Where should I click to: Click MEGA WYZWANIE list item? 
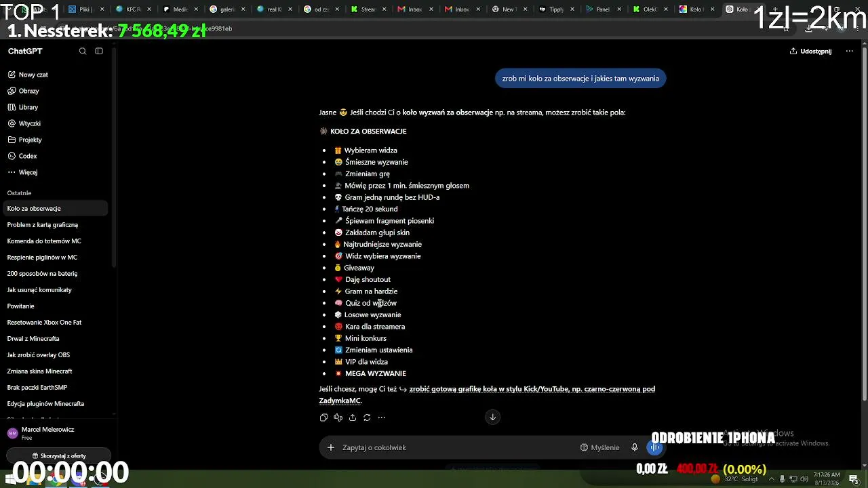tap(376, 373)
